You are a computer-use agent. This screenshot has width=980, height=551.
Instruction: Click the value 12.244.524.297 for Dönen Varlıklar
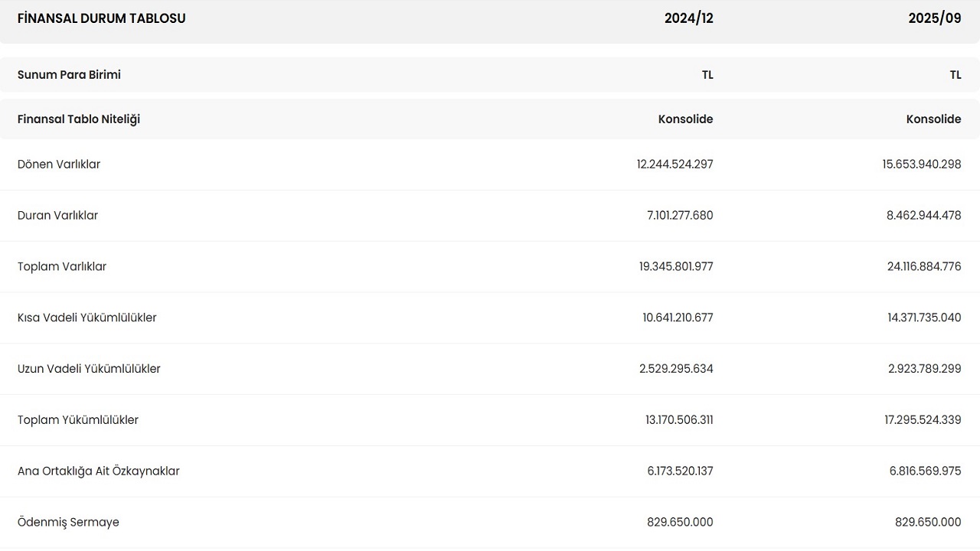tap(675, 165)
